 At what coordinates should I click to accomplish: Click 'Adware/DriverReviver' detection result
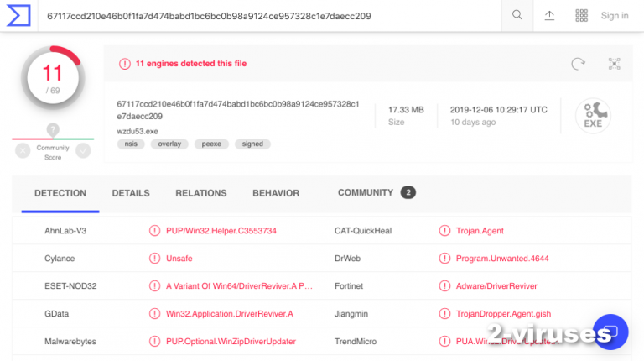click(x=496, y=285)
